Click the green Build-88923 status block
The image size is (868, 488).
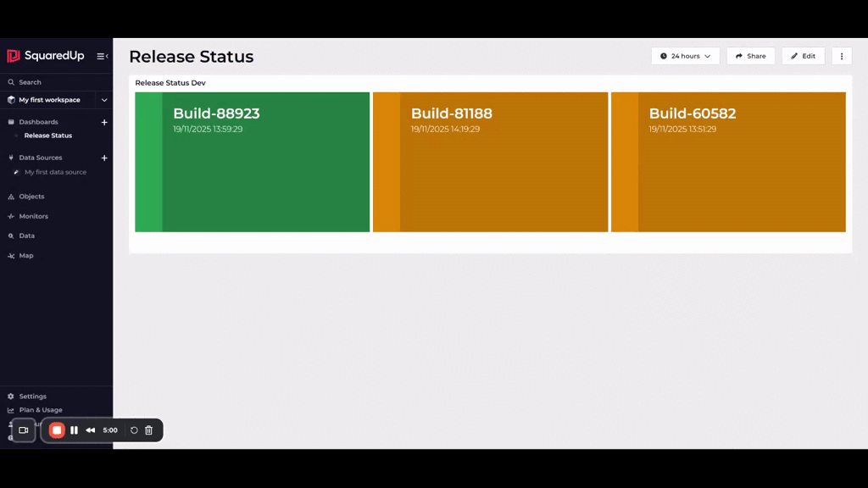pyautogui.click(x=253, y=162)
